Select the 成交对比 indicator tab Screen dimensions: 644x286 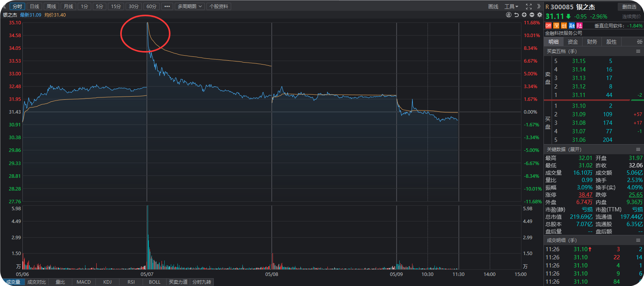pos(37,282)
